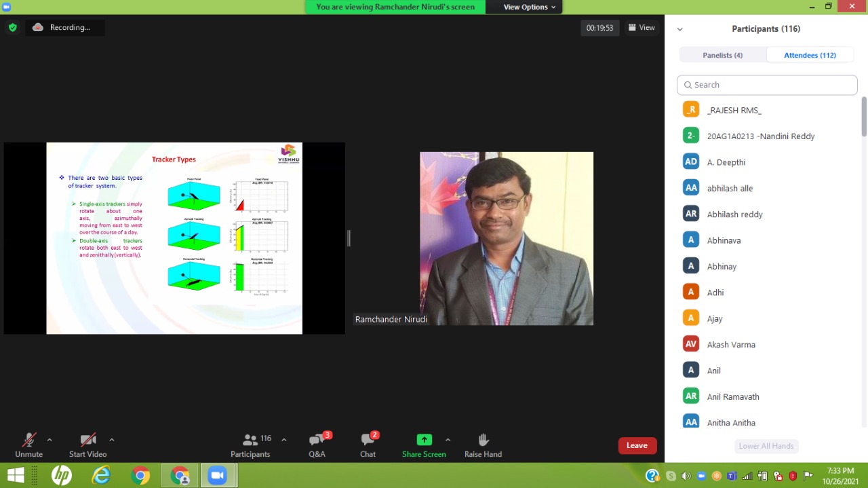Click inside the participant Search field
868x488 pixels.
tap(767, 85)
